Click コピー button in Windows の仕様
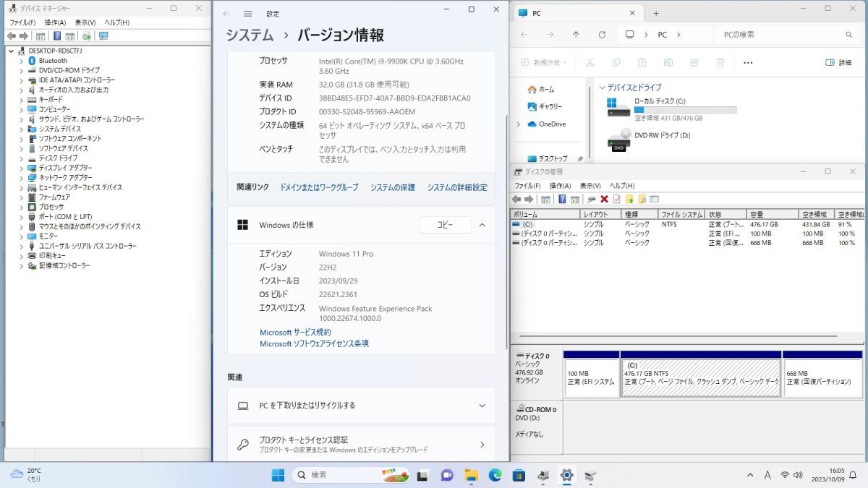868x488 pixels. 445,225
